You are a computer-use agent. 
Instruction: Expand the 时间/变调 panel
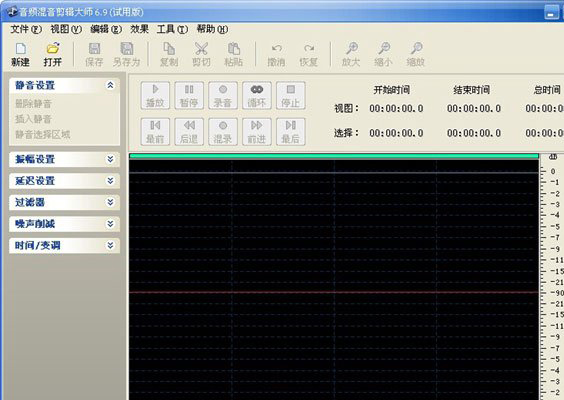[x=64, y=246]
